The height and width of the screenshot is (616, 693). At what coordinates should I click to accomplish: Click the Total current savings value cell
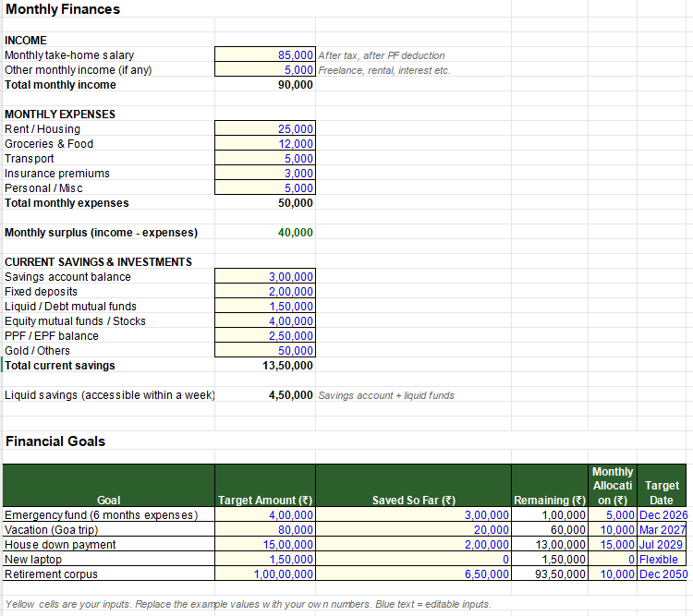(x=265, y=365)
